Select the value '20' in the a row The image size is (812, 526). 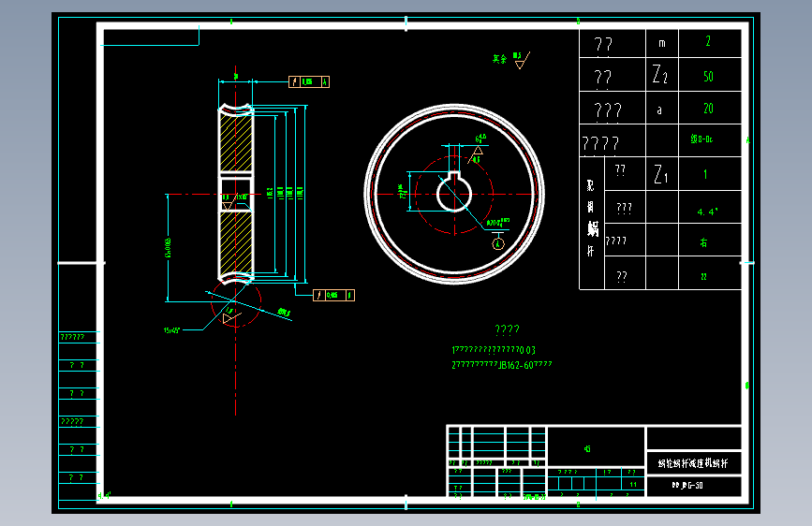coord(708,109)
